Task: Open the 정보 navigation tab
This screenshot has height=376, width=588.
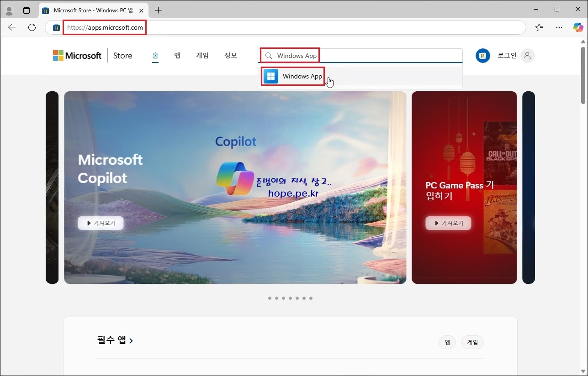Action: point(231,55)
